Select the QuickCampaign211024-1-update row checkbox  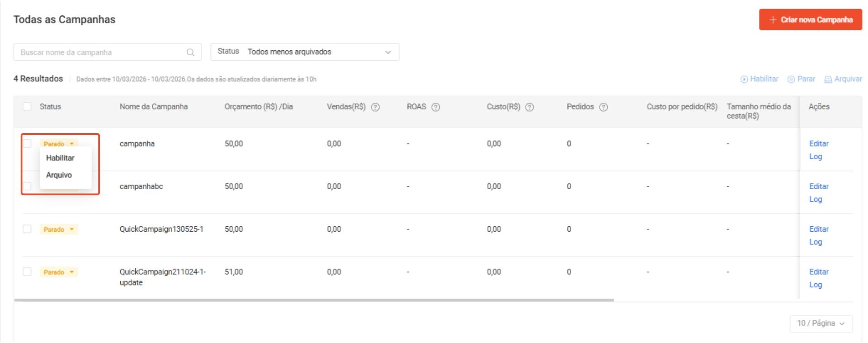(27, 272)
